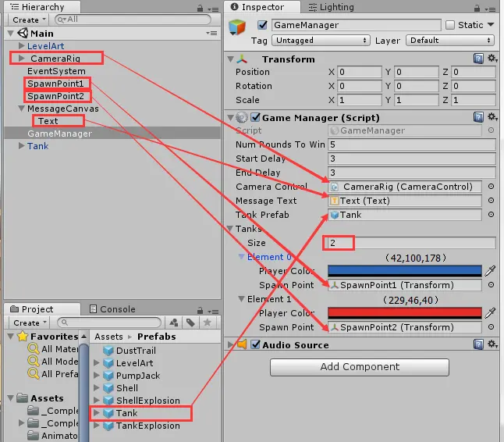
Task: Expand the CameraRig hierarchy item
Action: pyautogui.click(x=22, y=59)
